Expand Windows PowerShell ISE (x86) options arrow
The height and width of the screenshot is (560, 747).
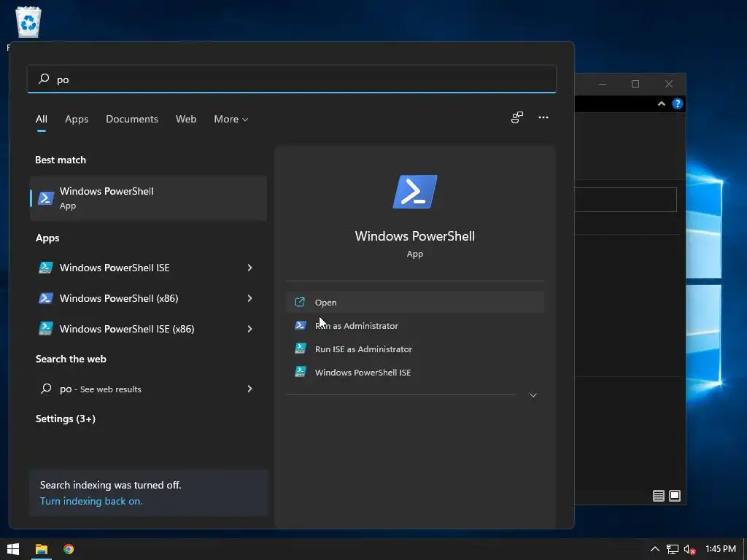click(249, 329)
